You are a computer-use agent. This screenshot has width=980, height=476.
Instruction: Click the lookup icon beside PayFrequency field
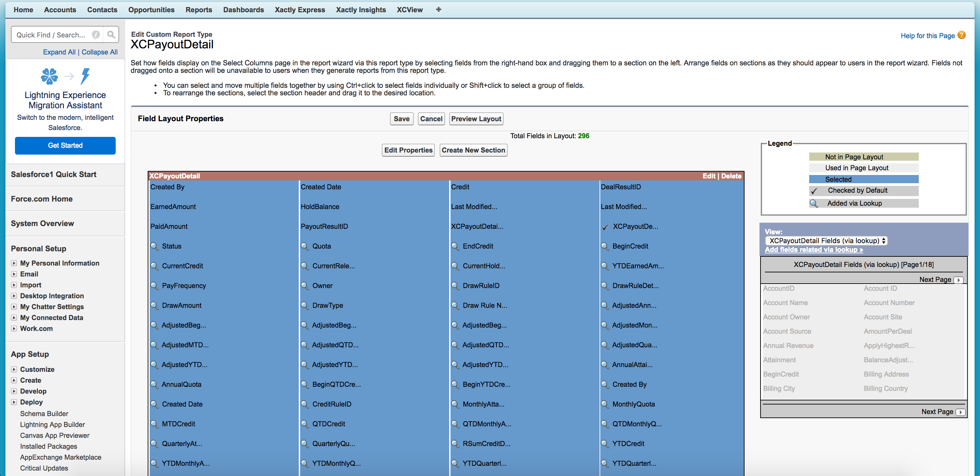point(154,286)
